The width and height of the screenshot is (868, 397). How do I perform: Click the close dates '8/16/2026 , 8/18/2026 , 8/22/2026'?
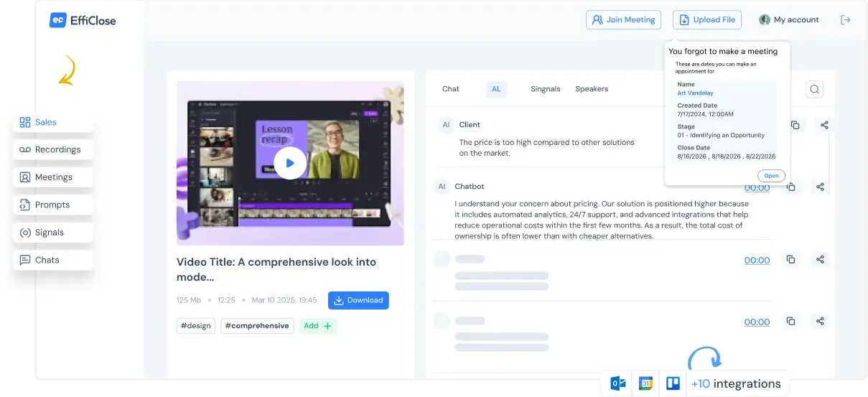tap(726, 156)
